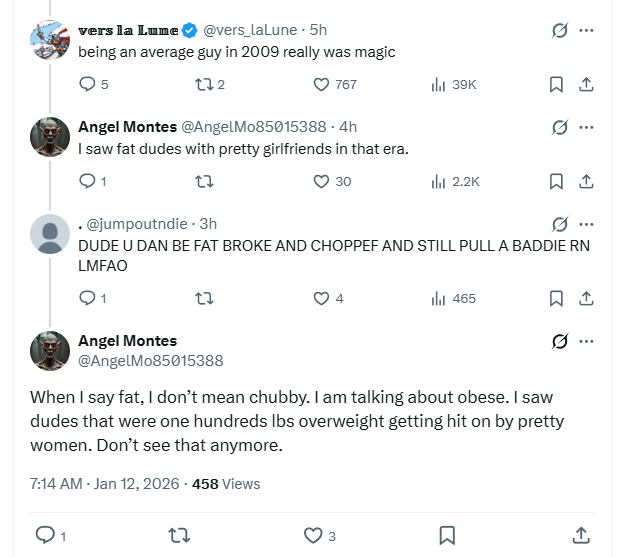Screen dimensions: 629x557
Task: Open the @vers_laLune profile handle
Action: (250, 30)
